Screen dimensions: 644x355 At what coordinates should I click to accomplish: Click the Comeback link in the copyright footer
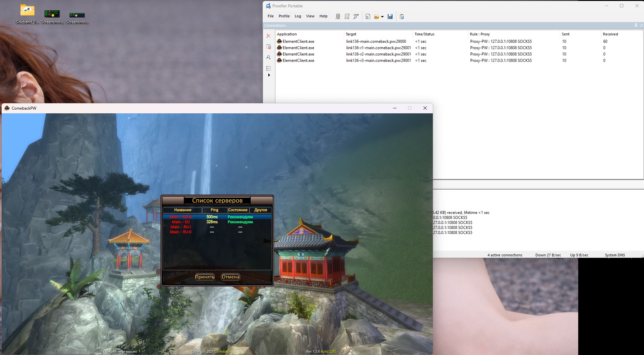(x=222, y=351)
